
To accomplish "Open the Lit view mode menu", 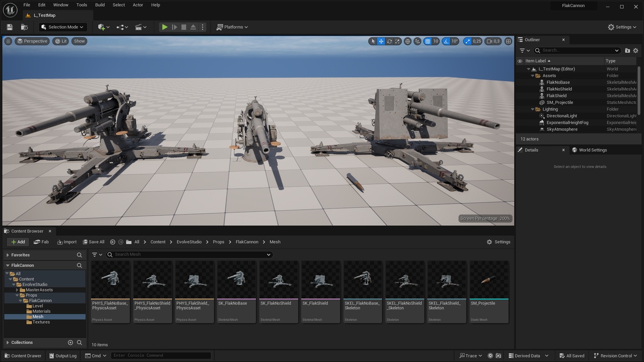I will click(x=60, y=41).
